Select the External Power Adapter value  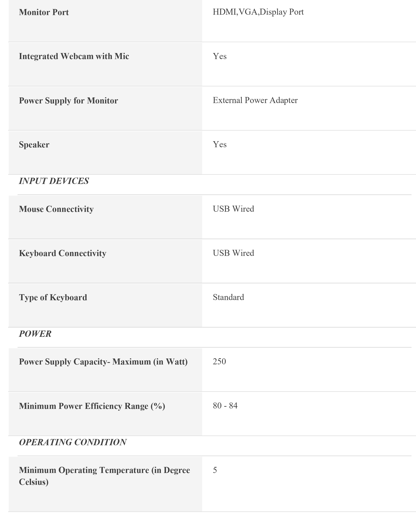coord(255,100)
